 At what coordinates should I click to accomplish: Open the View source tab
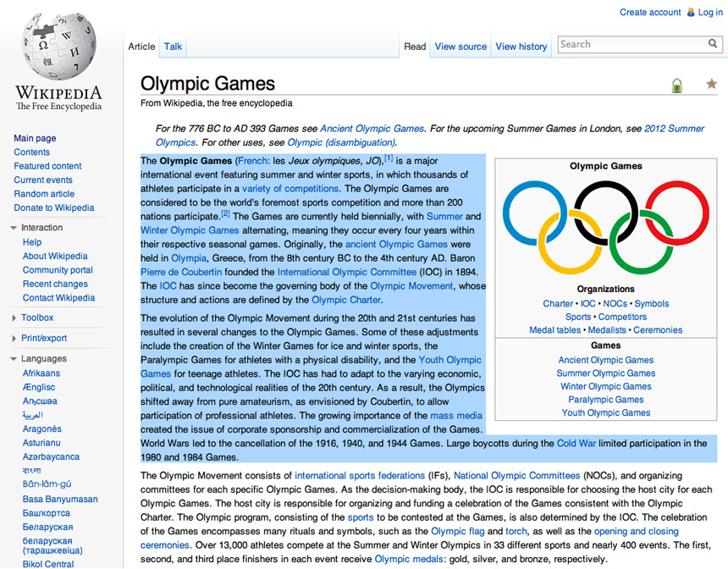coord(461,47)
